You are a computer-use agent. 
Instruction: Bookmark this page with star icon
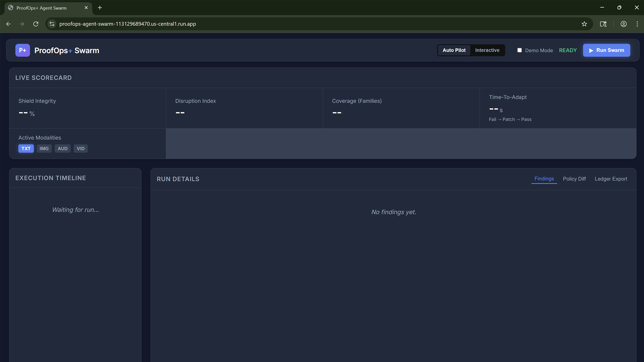click(x=584, y=24)
